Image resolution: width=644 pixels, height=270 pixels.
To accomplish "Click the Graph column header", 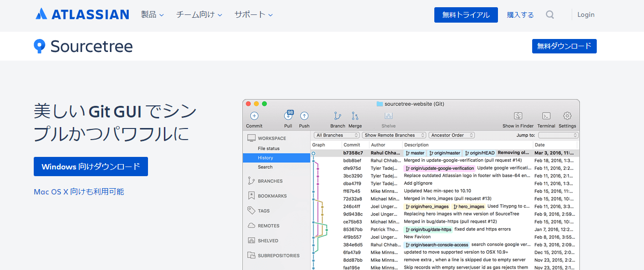I will [x=326, y=145].
